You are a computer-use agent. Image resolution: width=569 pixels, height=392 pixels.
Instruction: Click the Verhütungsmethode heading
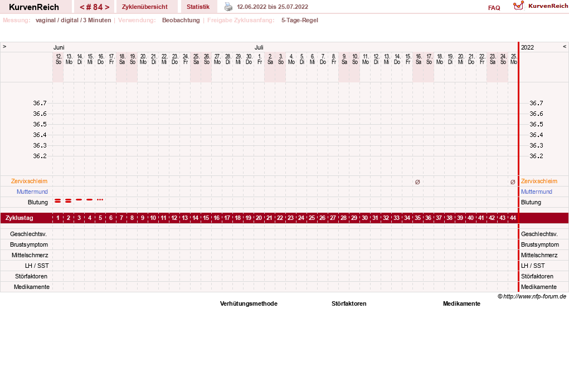(x=249, y=304)
